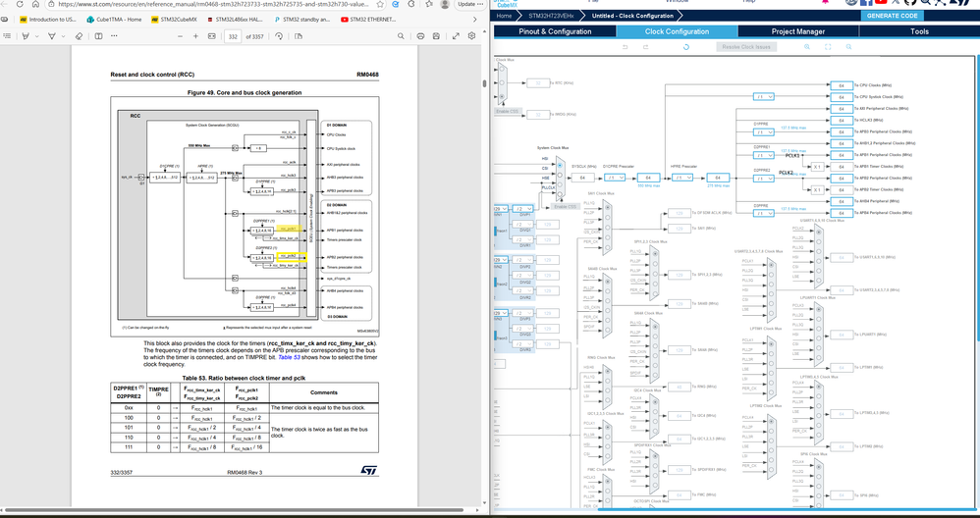Open PDF viewer settings gear

[472, 36]
